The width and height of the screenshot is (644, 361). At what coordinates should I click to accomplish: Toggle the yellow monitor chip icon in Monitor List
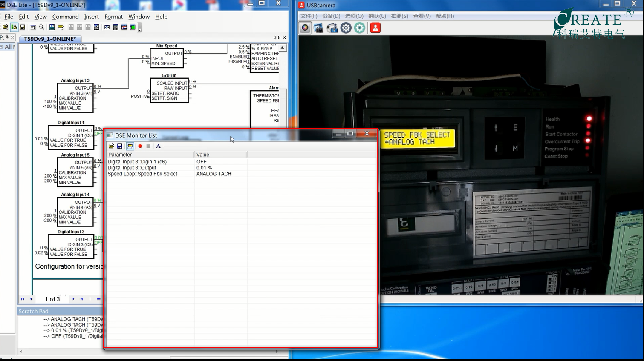[x=130, y=146]
